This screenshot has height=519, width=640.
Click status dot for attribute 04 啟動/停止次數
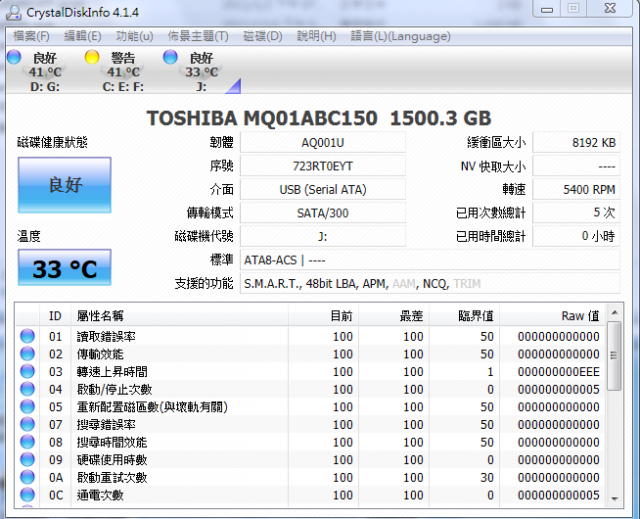pos(27,388)
